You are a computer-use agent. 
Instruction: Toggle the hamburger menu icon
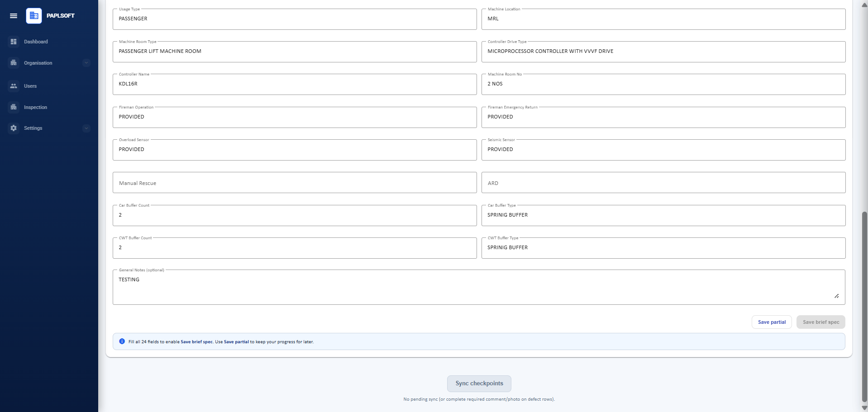(x=14, y=16)
